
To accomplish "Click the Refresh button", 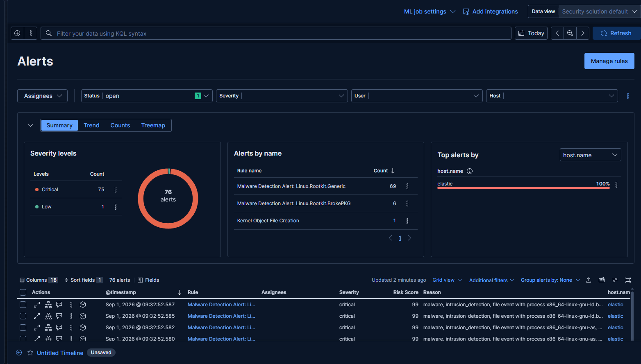I will [616, 33].
